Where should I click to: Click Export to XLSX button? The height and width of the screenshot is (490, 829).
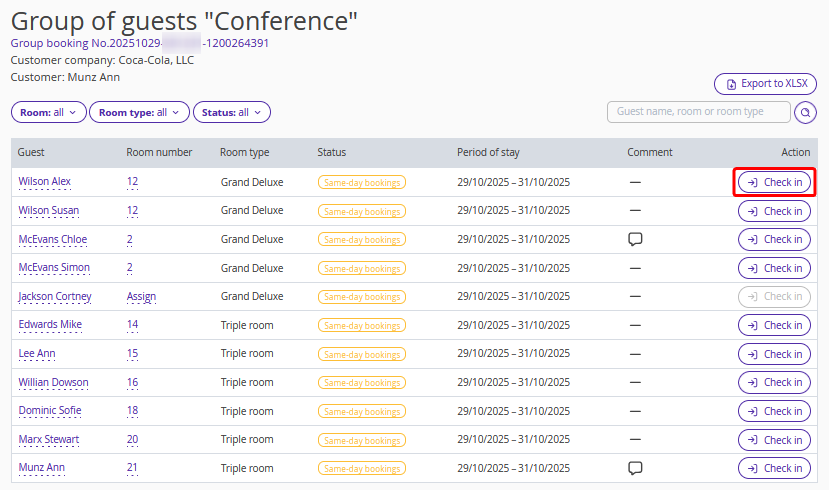tap(765, 84)
